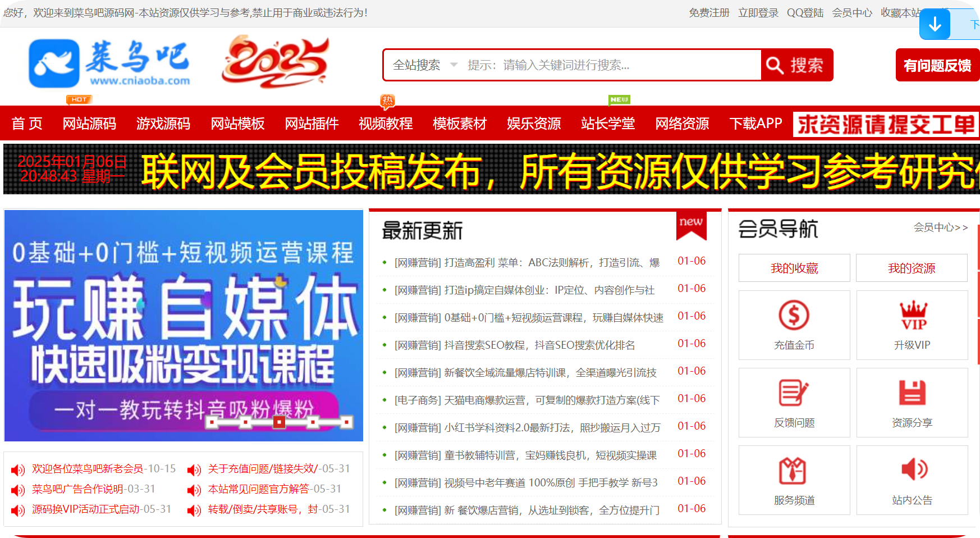Click the 菜鸟吧 bird logo
Viewport: 980px width, 538px height.
pos(54,63)
